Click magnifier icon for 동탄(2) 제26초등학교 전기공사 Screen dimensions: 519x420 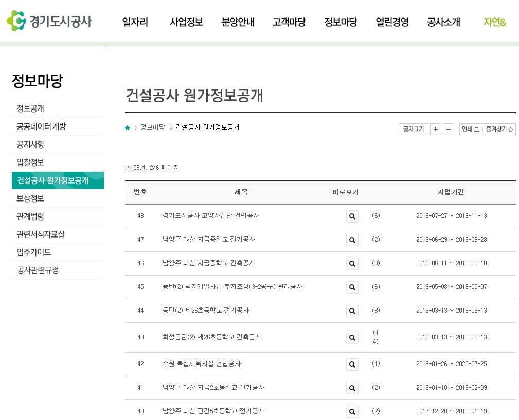tap(352, 311)
